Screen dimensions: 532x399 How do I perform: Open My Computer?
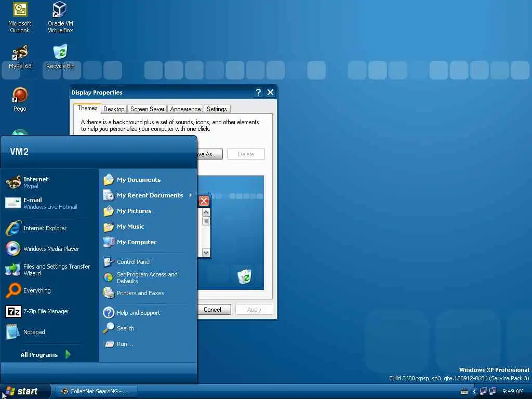148,242
